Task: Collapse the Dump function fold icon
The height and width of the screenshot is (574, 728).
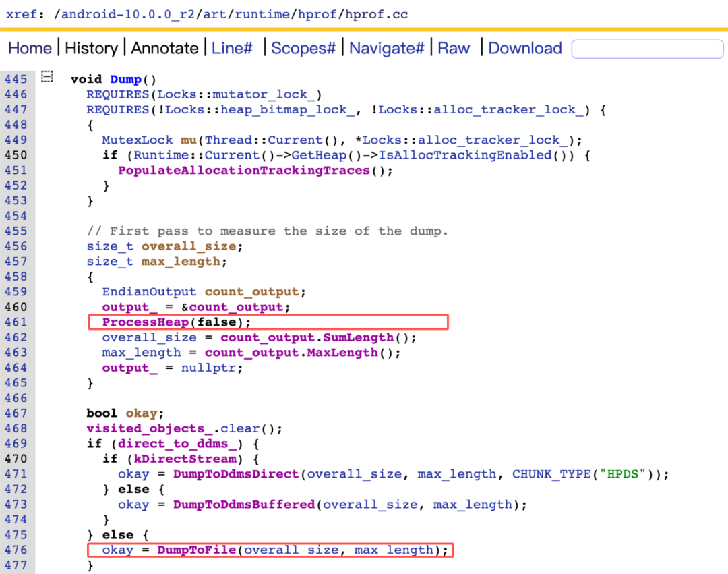Action: [47, 76]
